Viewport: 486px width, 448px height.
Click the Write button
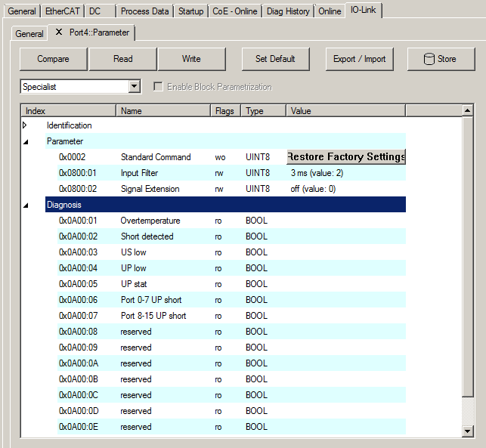[x=191, y=59]
